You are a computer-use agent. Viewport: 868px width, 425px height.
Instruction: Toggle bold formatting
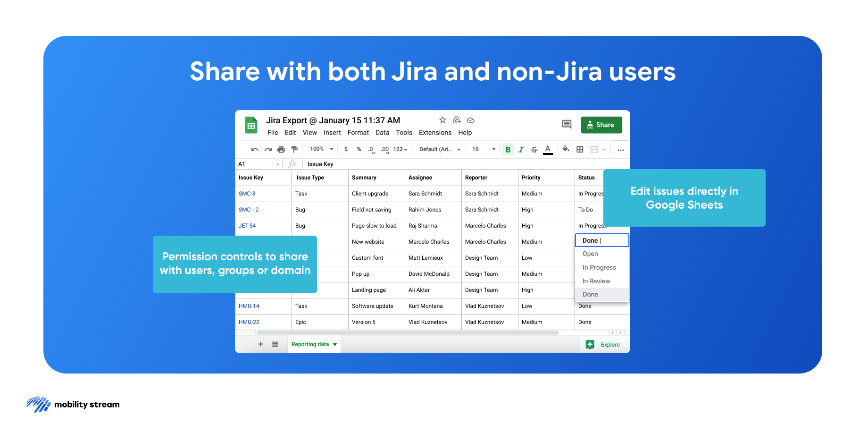(x=508, y=149)
